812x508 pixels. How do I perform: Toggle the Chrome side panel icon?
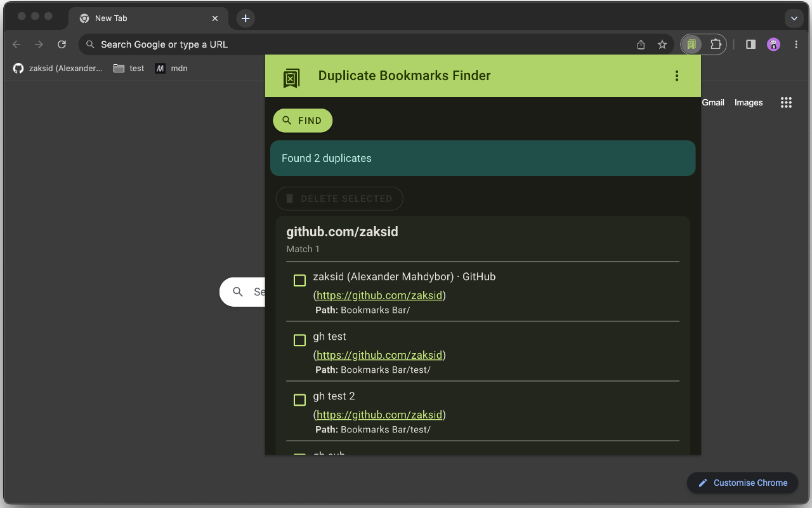point(750,44)
